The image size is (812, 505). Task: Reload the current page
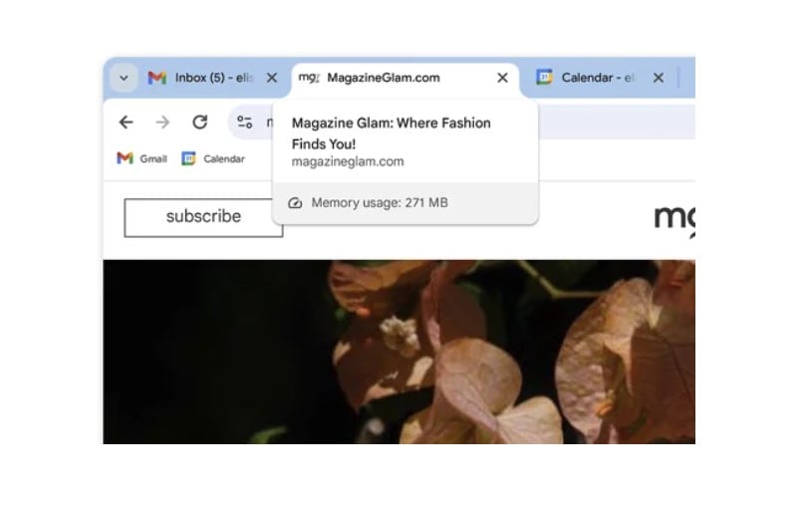pyautogui.click(x=200, y=123)
